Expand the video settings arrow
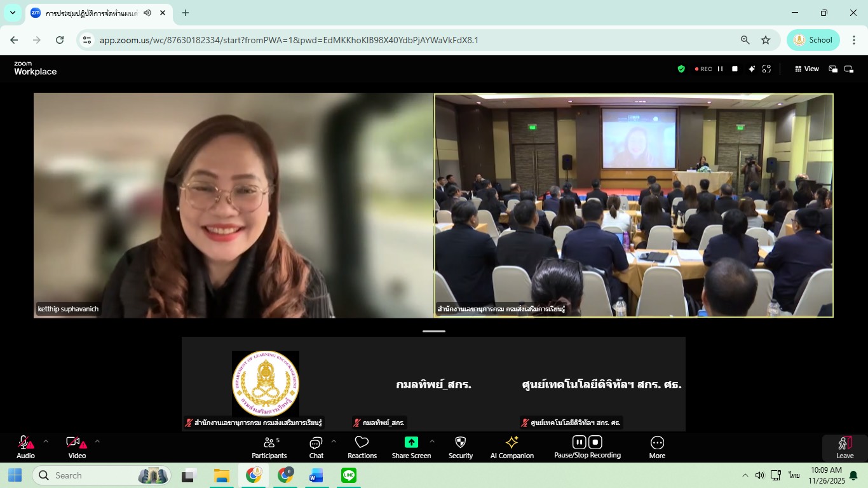Viewport: 868px width, 488px height. pyautogui.click(x=97, y=440)
